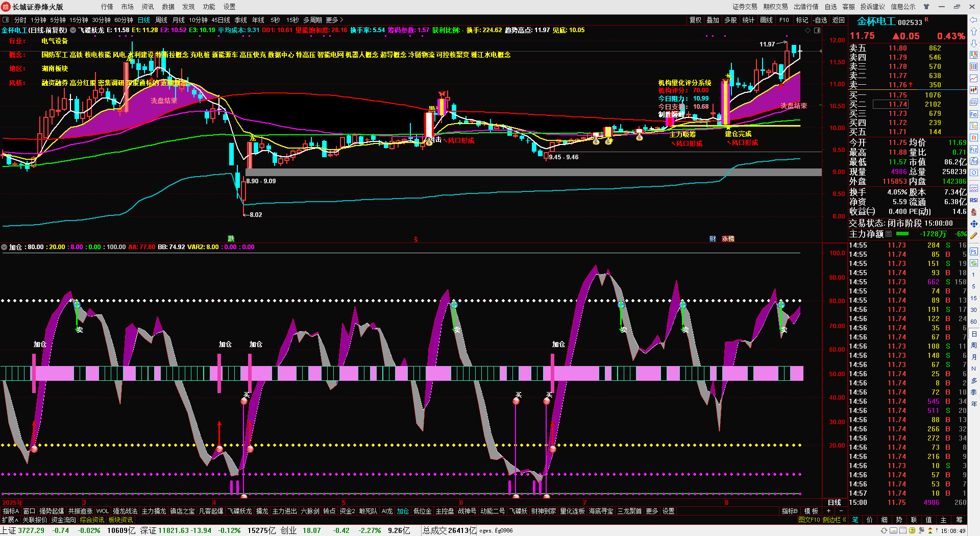The image size is (980, 536).
Task: Click the refresh icon in status bar
Action: click(884, 531)
